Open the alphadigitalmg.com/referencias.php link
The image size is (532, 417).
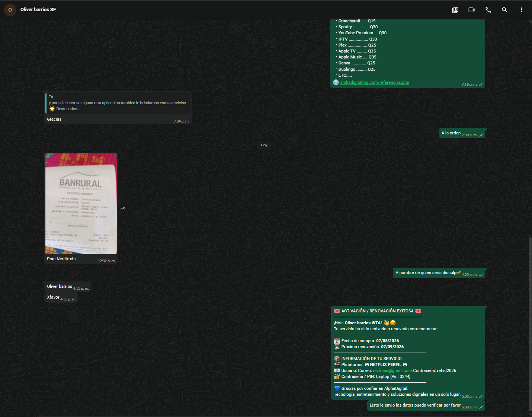[x=374, y=82]
